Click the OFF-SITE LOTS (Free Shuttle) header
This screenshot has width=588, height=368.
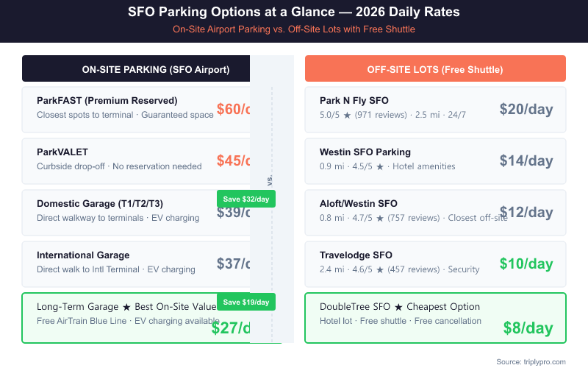tap(435, 69)
